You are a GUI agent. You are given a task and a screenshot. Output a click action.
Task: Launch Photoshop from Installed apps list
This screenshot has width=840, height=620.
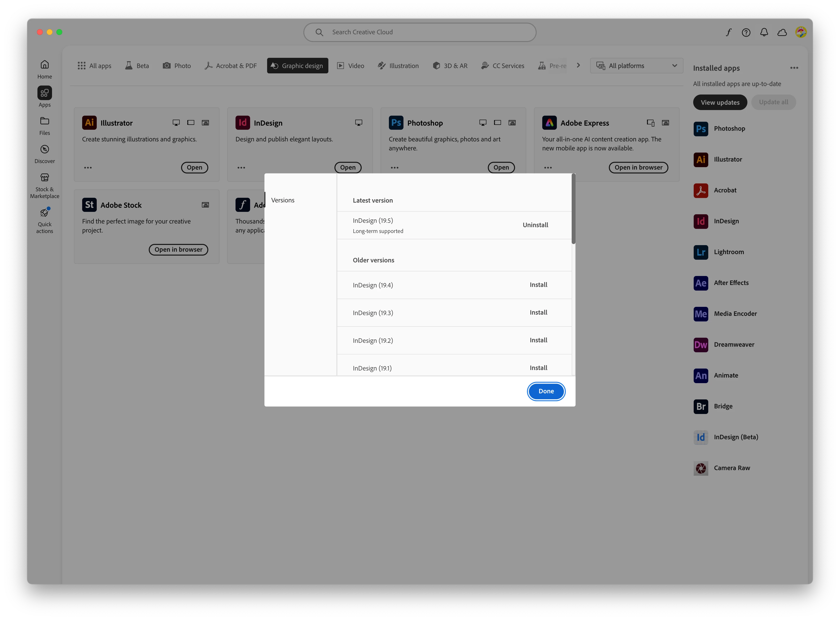click(x=719, y=129)
